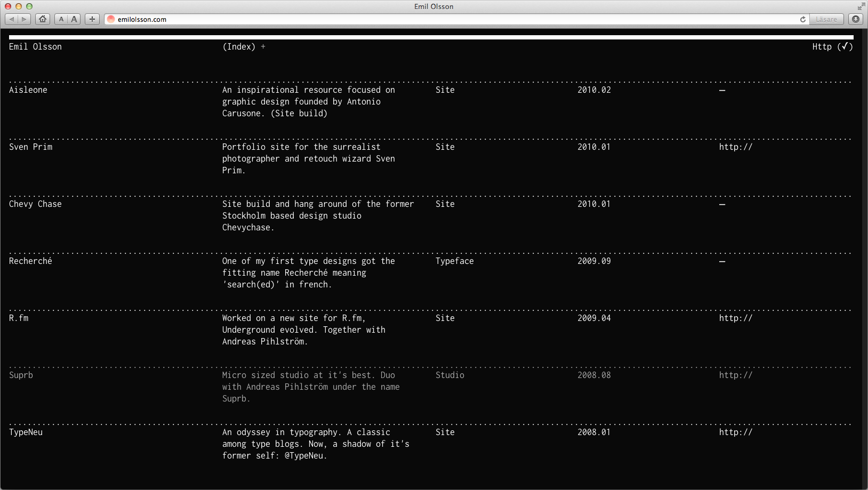
Task: Open the downloads button
Action: (x=856, y=19)
